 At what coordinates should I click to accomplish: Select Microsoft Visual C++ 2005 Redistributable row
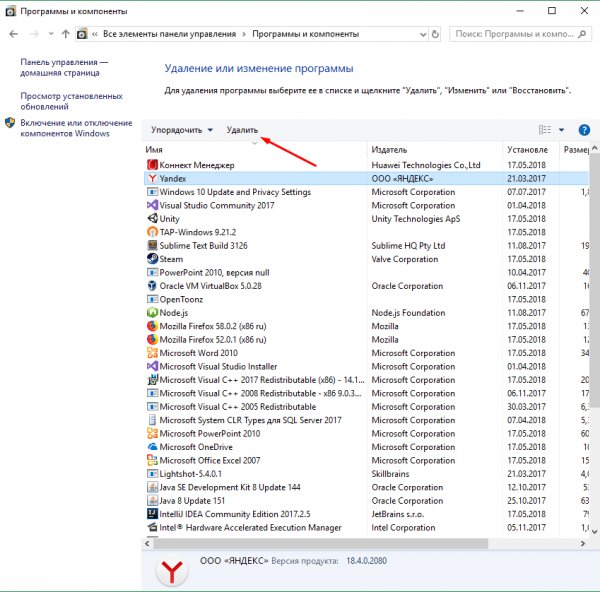tap(367, 406)
